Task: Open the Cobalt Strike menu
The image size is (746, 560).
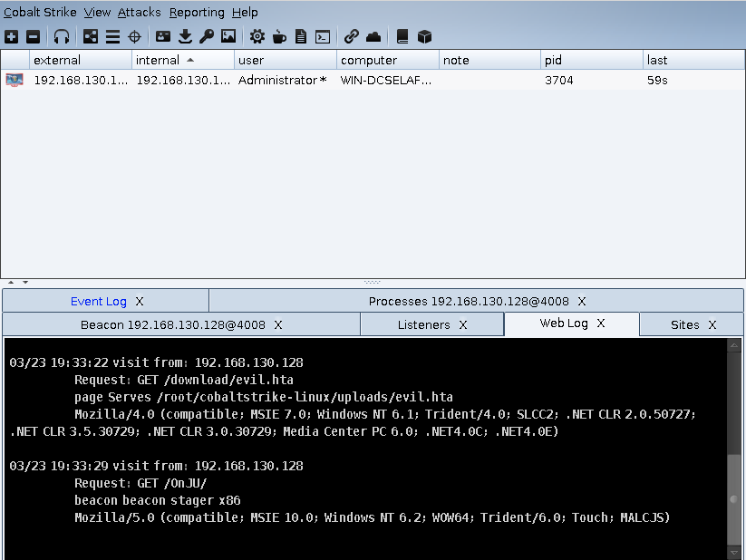Action: coord(40,12)
